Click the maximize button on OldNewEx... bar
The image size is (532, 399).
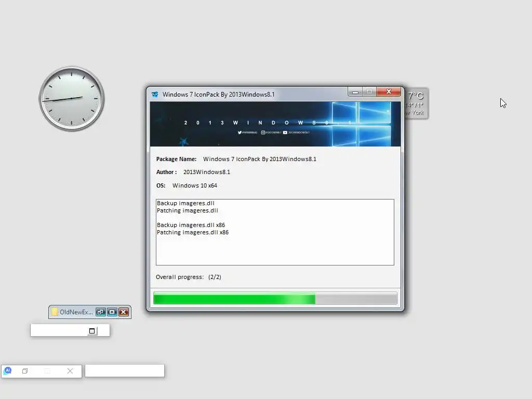pos(112,312)
